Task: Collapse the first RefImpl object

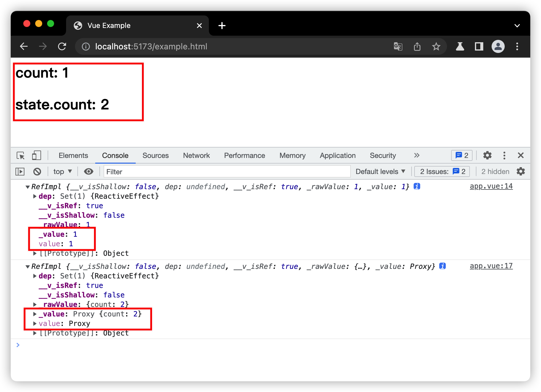Action: [28, 187]
